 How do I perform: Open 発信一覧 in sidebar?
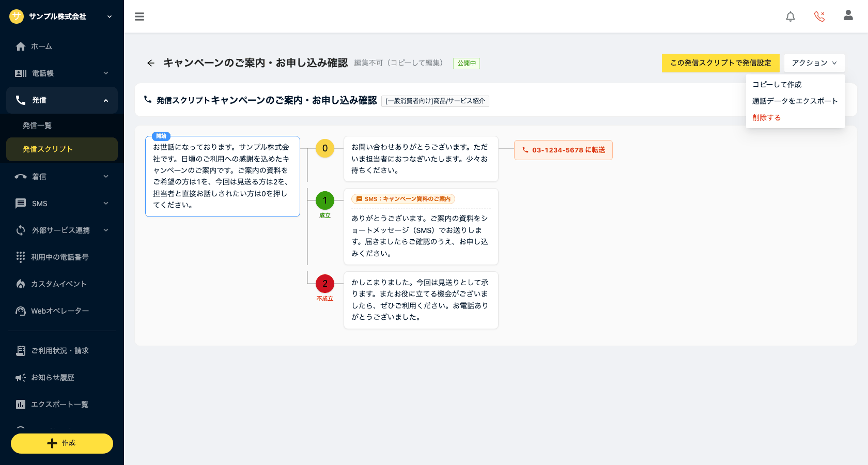62,126
